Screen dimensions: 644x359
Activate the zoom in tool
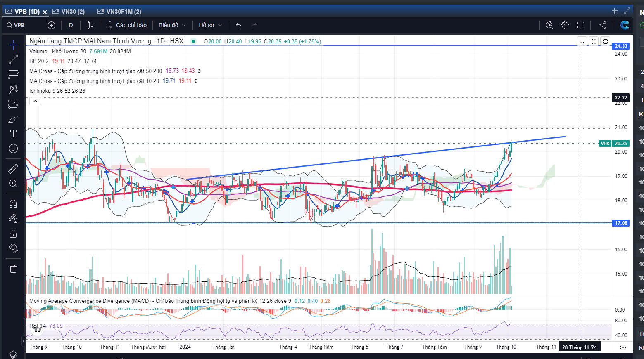pos(13,183)
